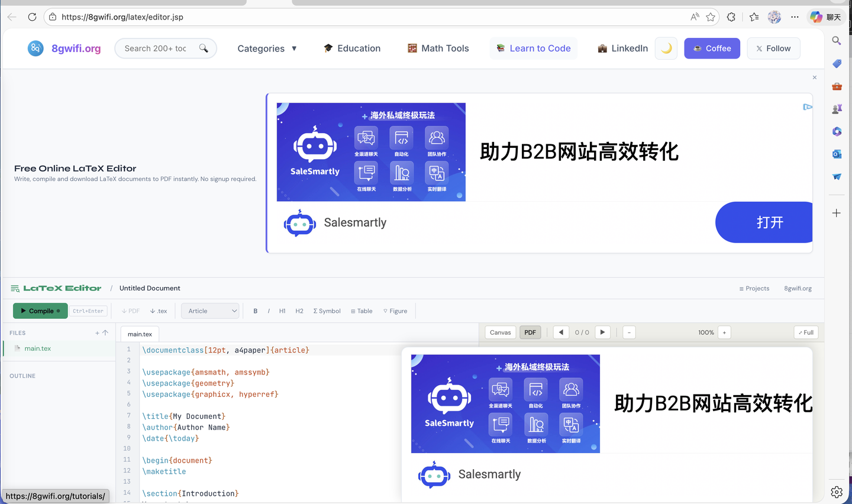This screenshot has width=852, height=504.
Task: Switch the preview to Canvas mode
Action: coord(501,332)
